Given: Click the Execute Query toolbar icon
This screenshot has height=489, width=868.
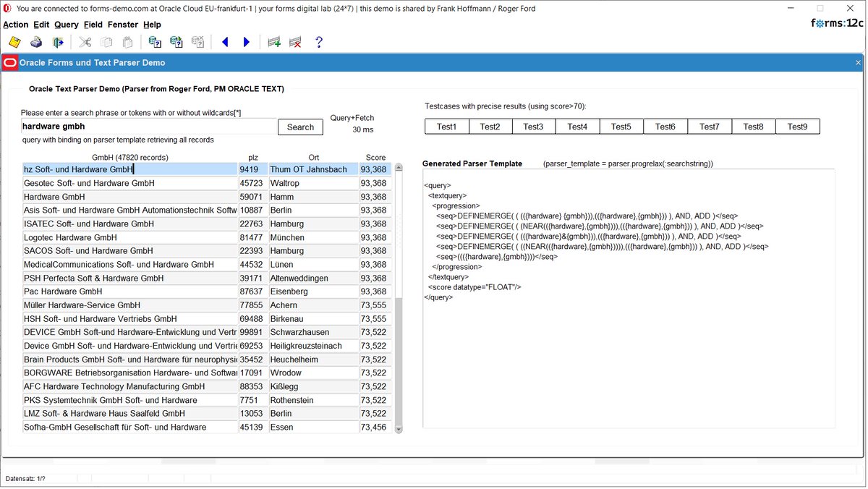Looking at the screenshot, I should 176,42.
